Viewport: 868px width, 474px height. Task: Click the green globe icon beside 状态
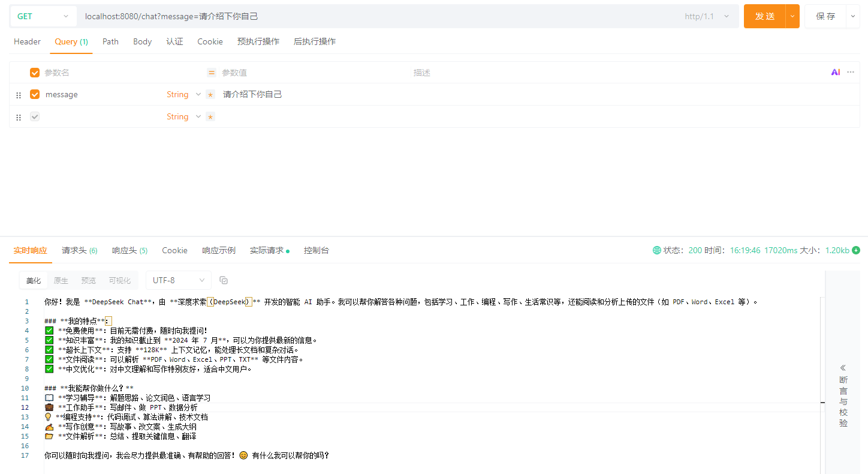pos(657,250)
